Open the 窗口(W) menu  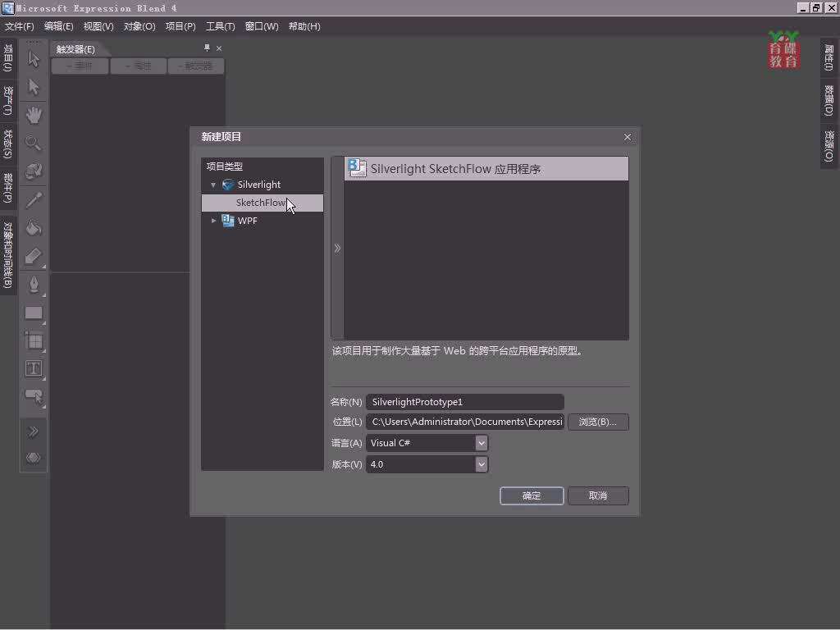pos(262,26)
